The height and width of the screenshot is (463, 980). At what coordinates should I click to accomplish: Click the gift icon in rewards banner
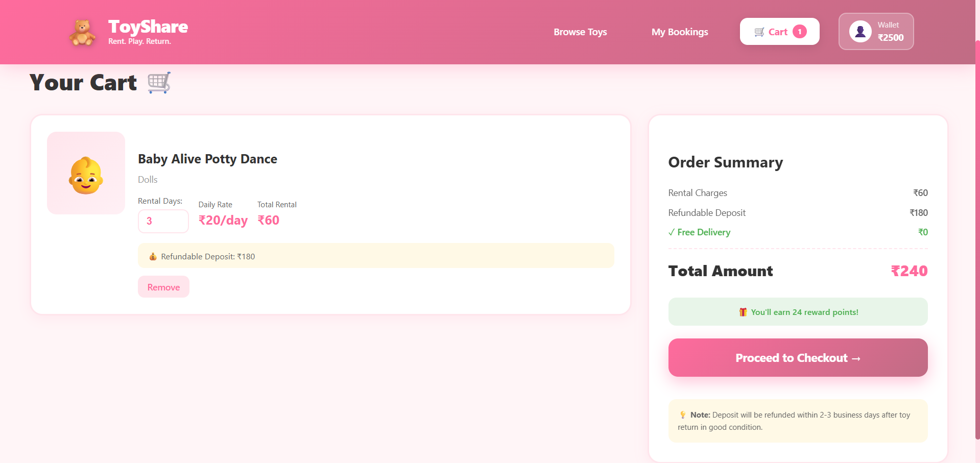(x=743, y=312)
